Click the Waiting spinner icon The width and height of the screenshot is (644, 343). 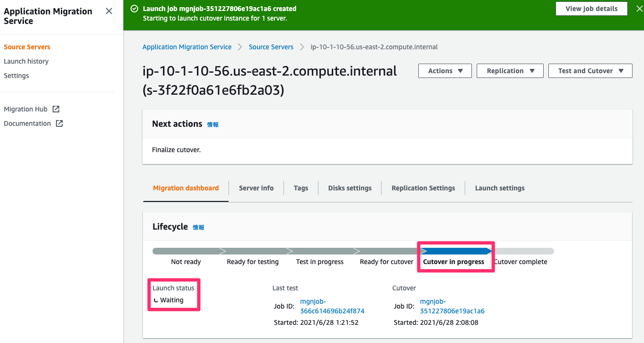[156, 300]
